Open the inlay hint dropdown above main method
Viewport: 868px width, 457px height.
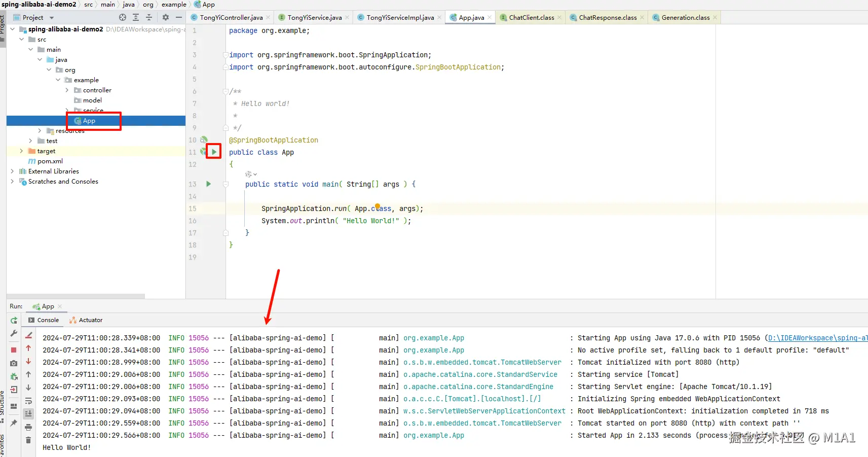(251, 174)
